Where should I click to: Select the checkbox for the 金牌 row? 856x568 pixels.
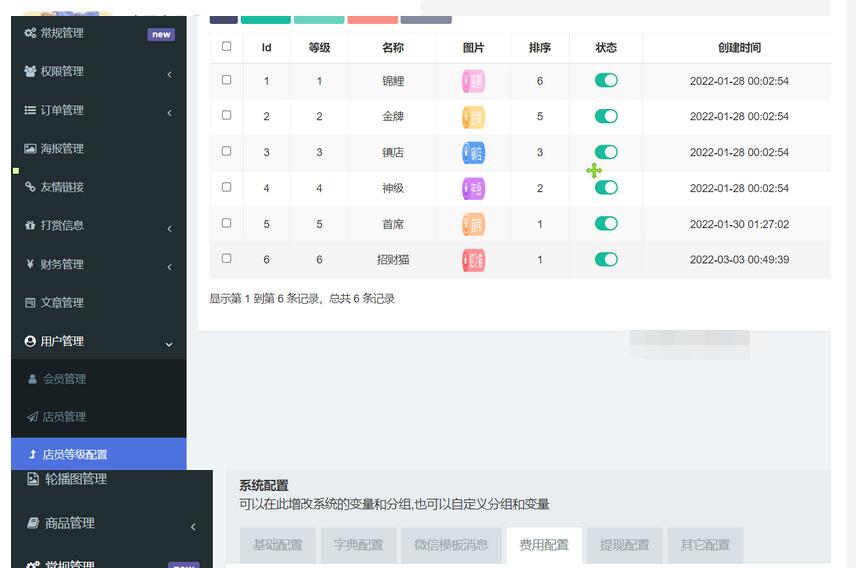pos(227,115)
